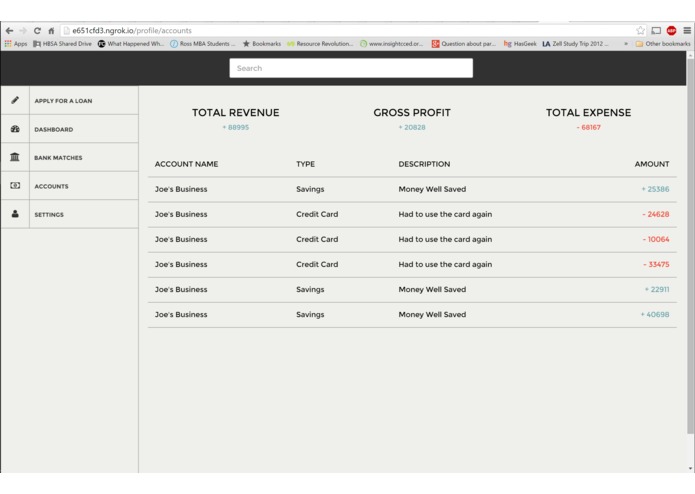
Task: Select the amount - 10064
Action: (656, 239)
